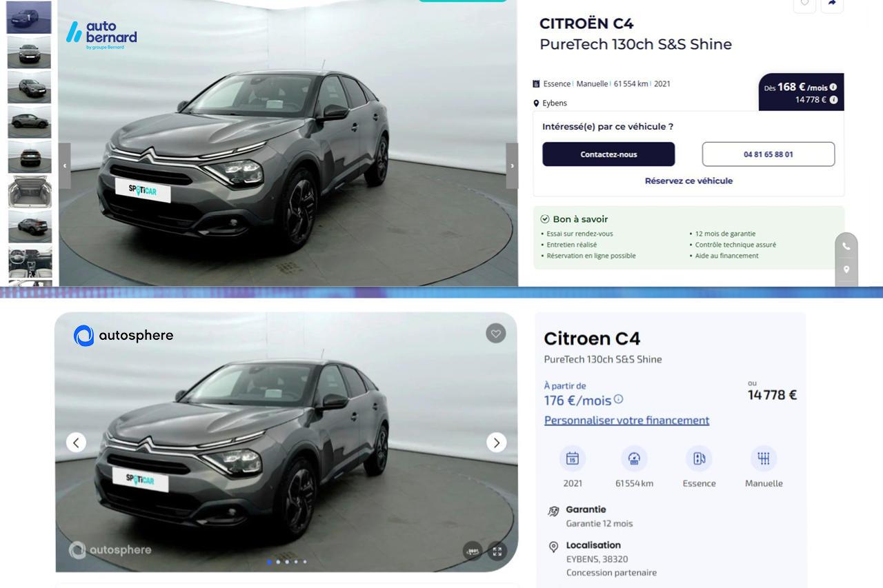Select the side-profile car thumbnail
This screenshot has width=883, height=588.
[29, 122]
